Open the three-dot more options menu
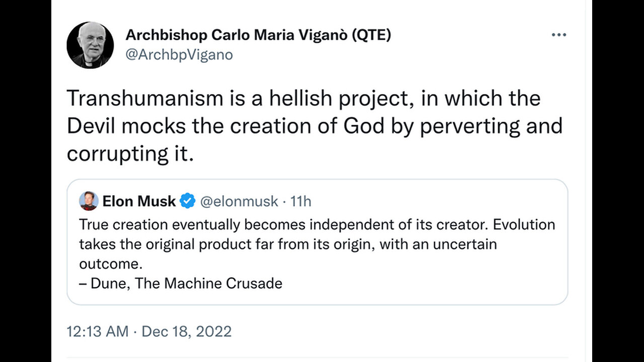The image size is (644, 362). point(559,35)
